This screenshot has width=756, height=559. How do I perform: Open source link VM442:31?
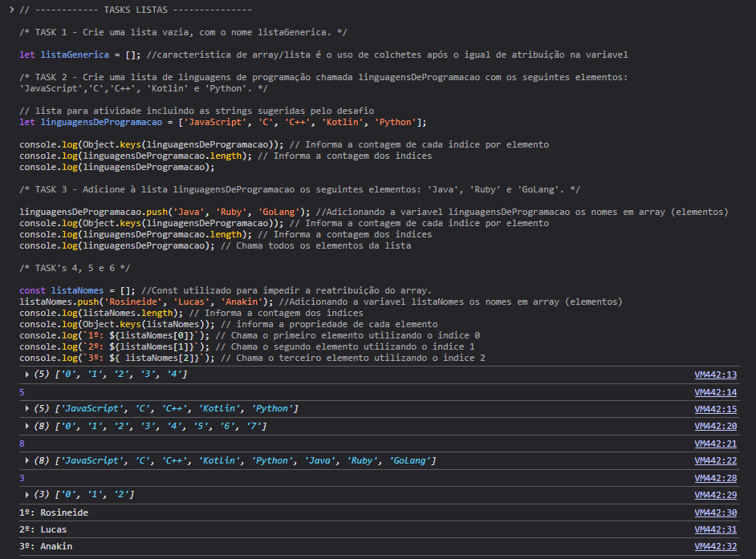(715, 529)
